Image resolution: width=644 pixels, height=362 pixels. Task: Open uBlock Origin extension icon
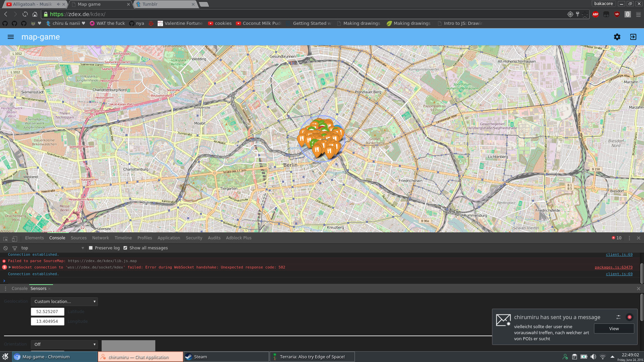point(617,14)
